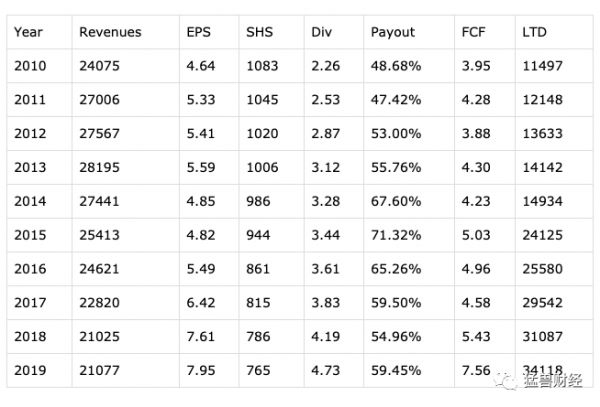This screenshot has height=407, width=600.
Task: Select the Revenues column header
Action: [x=110, y=32]
